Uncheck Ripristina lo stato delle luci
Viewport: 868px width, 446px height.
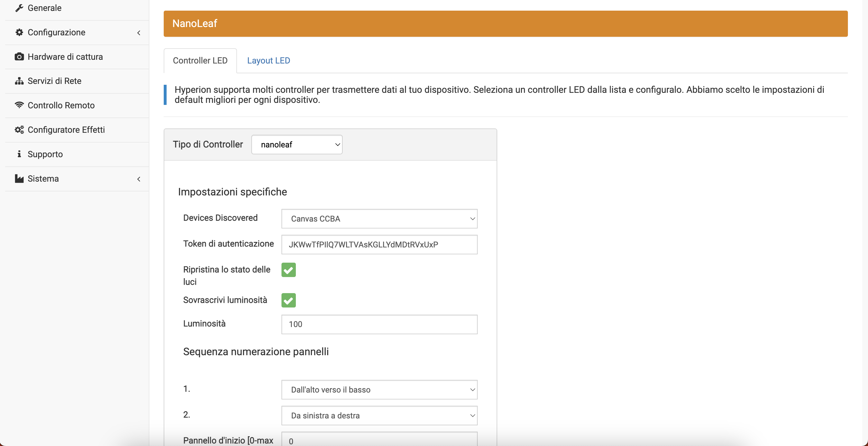point(288,270)
